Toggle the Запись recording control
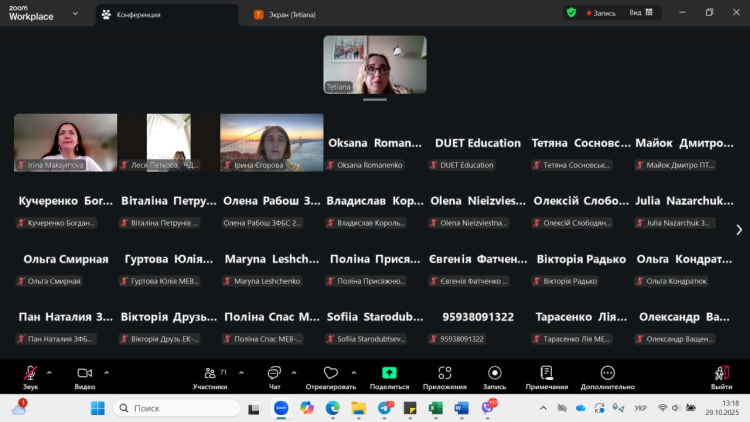Screen dimensions: 750x422 click(x=495, y=373)
